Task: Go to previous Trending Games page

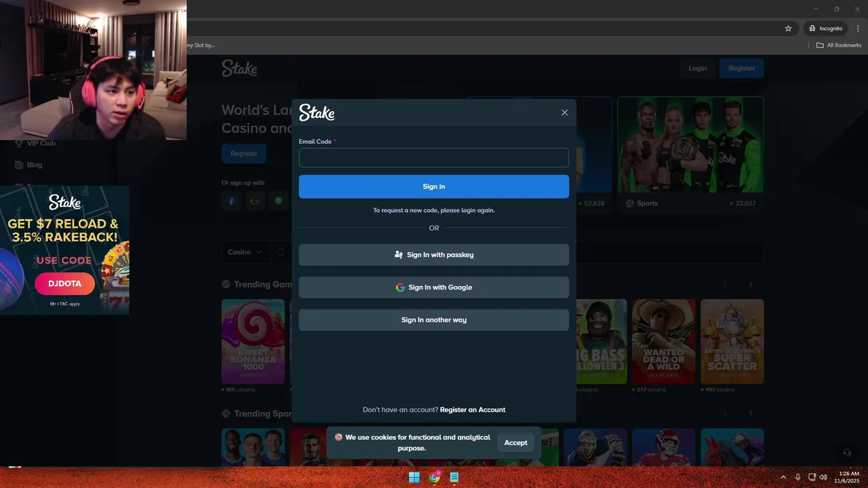Action: click(725, 285)
